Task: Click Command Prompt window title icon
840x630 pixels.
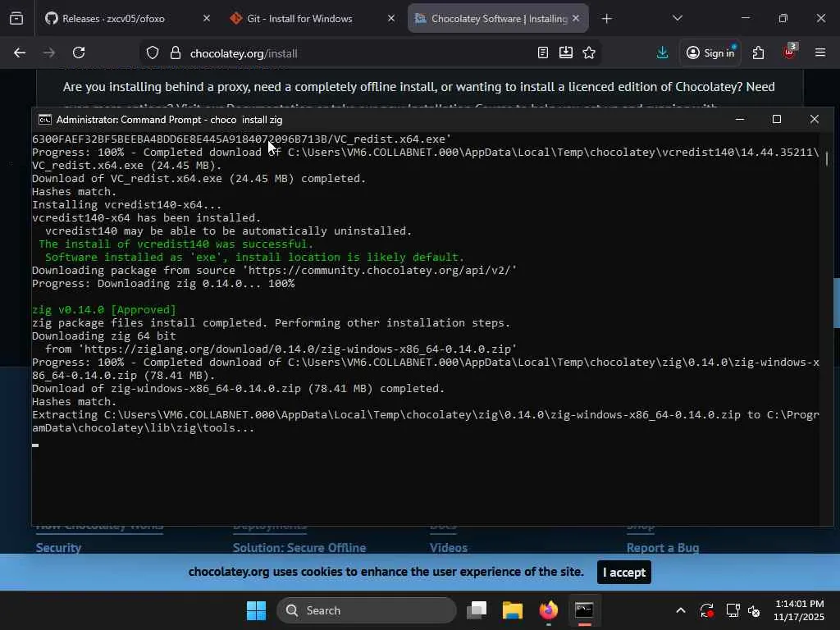Action: (x=45, y=120)
